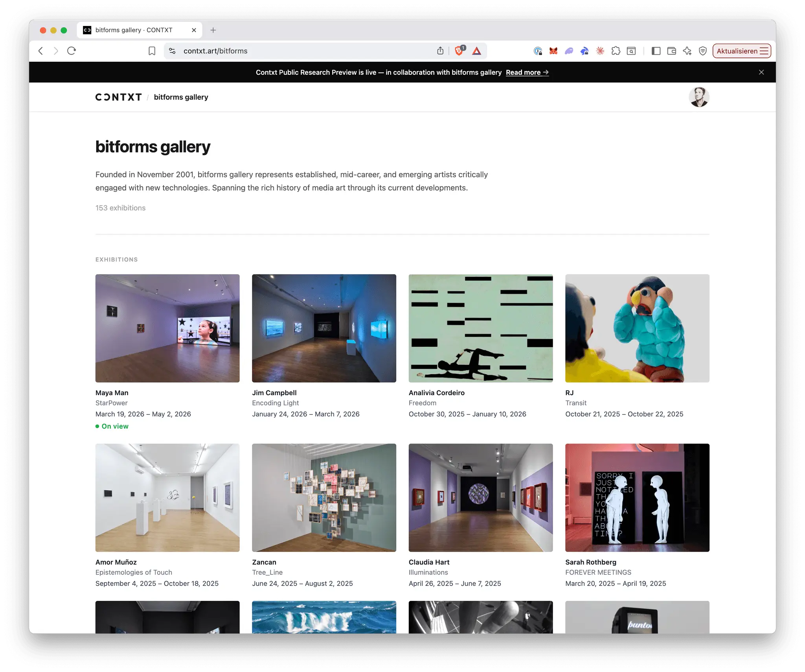Click the date 'March 19, 2026 – May 2, 2026'

click(143, 414)
